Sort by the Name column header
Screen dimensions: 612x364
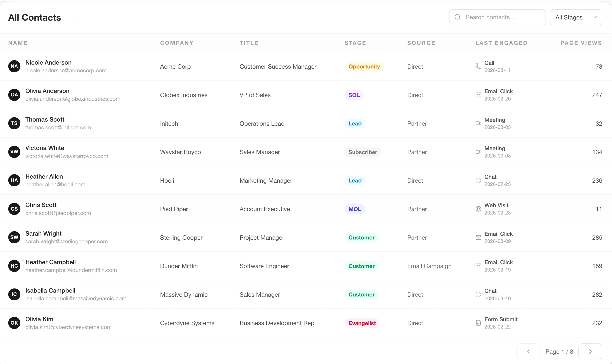tap(18, 43)
